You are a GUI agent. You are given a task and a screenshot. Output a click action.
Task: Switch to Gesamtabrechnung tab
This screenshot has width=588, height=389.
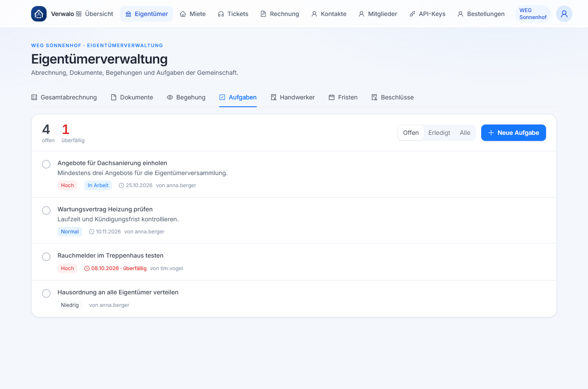pyautogui.click(x=64, y=97)
